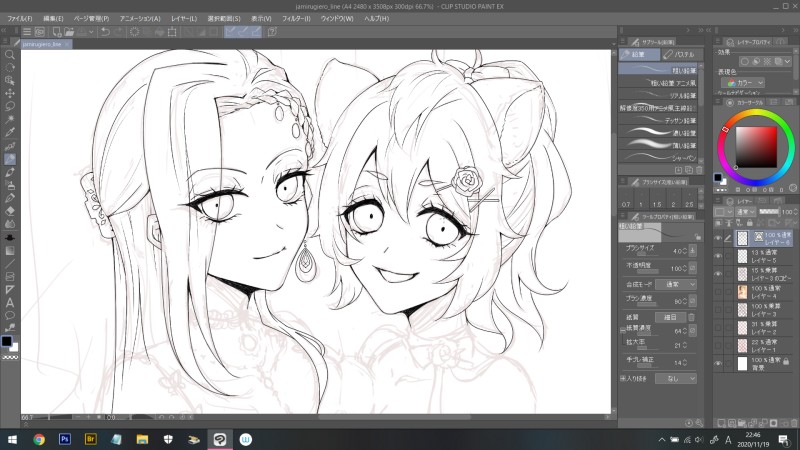
Task: Show layer レイヤー 4 visibility box
Action: (x=718, y=292)
